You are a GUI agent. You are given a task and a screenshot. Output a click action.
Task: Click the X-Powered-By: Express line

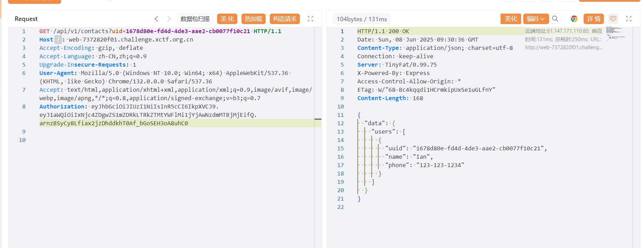click(x=393, y=73)
